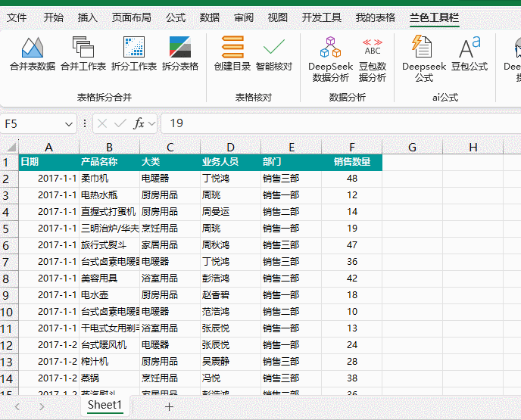Launch Deepseek公式 generator
The image size is (521, 420).
pos(423,59)
